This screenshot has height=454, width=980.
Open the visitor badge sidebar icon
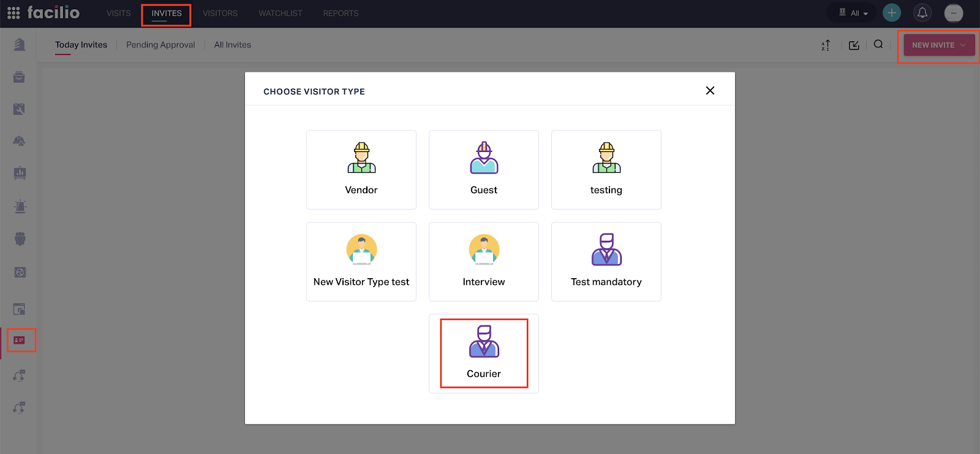point(20,340)
